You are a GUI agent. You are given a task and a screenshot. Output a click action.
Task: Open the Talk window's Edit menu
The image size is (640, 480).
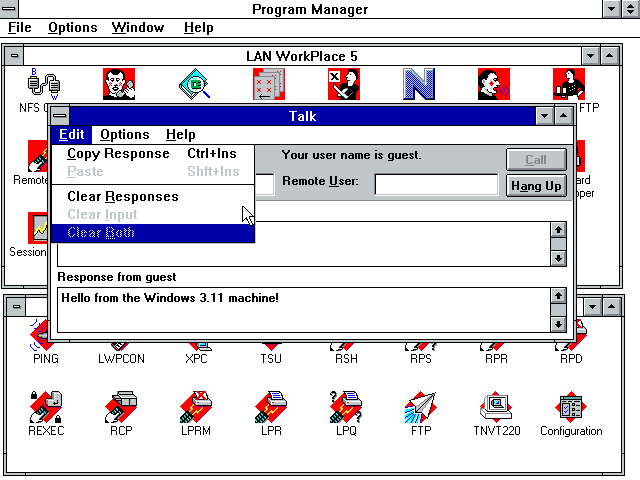(x=71, y=135)
